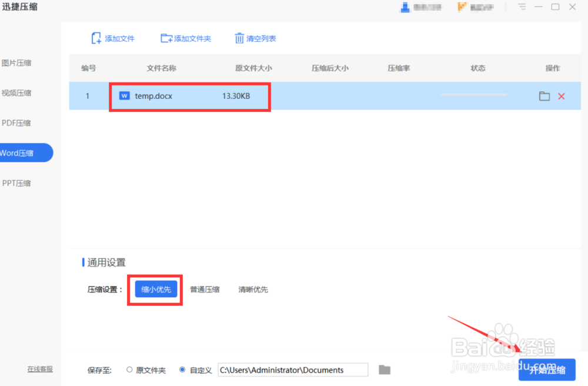Select the 自定义 save path radio button
Screen dimensions: 588x386
(x=182, y=370)
